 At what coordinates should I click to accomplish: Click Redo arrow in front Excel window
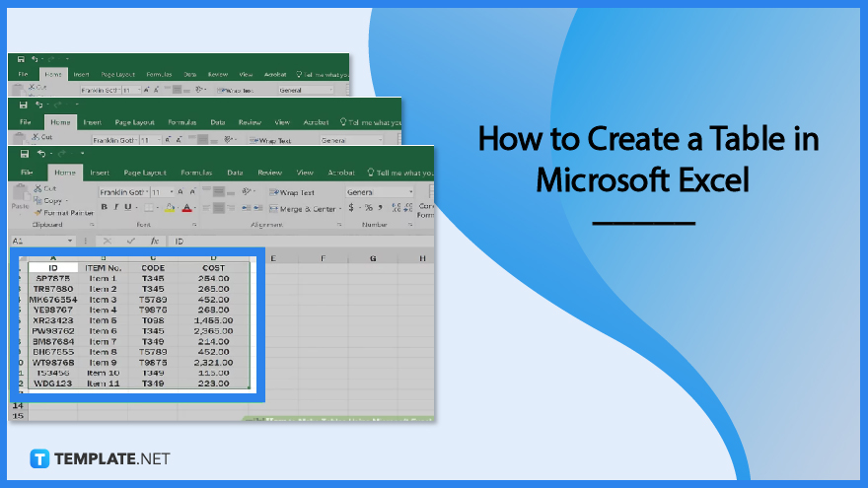click(x=61, y=154)
